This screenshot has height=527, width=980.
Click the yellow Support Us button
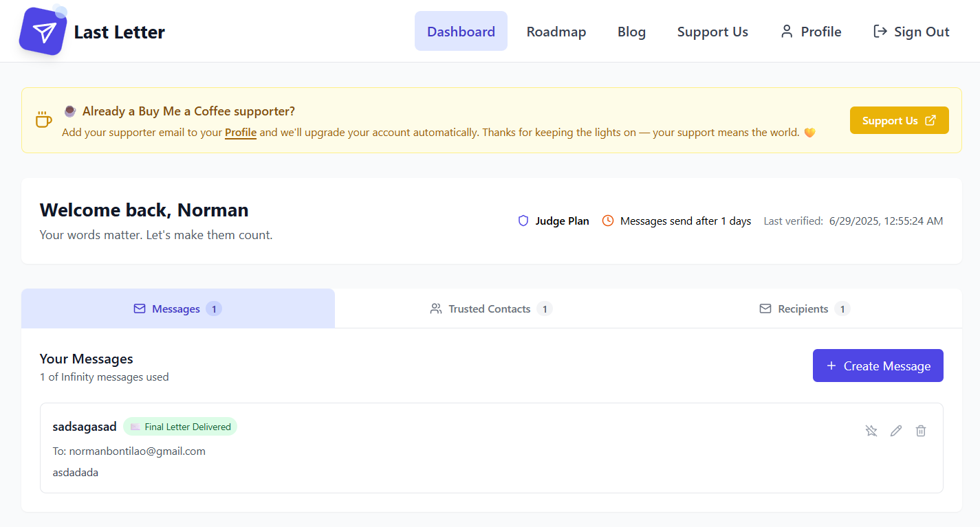(899, 120)
